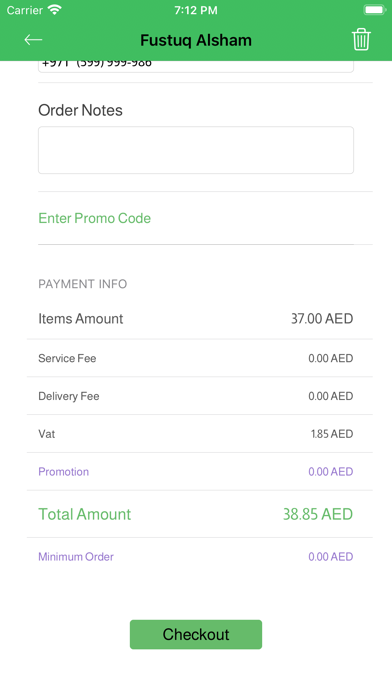The height and width of the screenshot is (696, 392).
Task: Tap the 7:12 PM clock
Action: pos(196,10)
